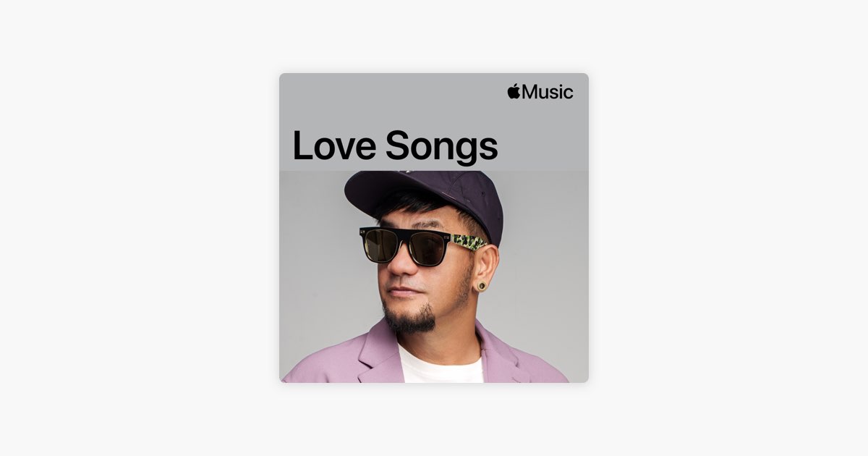Image resolution: width=868 pixels, height=456 pixels.
Task: Click the Apple logo icon
Action: (x=514, y=91)
